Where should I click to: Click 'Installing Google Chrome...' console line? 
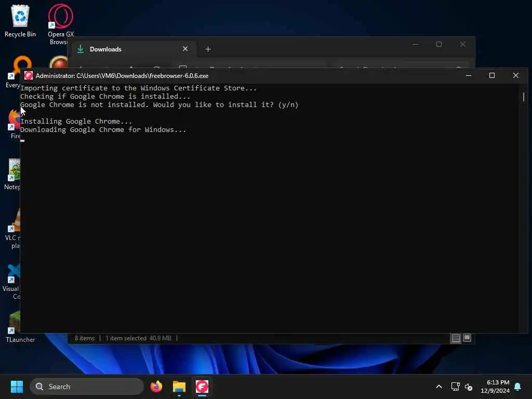[x=76, y=121]
